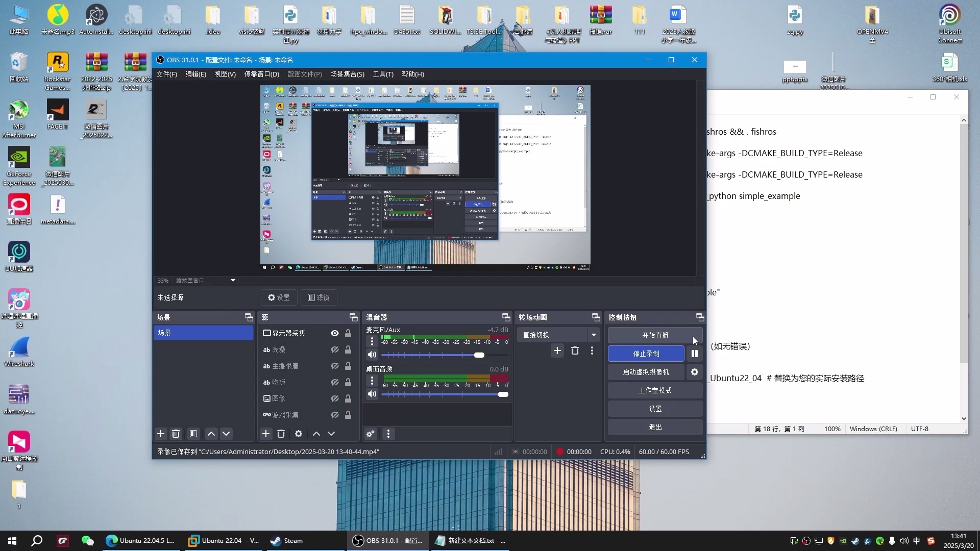Open the preview scaling dropdown arrow
Viewport: 980px width, 551px height.
point(233,280)
